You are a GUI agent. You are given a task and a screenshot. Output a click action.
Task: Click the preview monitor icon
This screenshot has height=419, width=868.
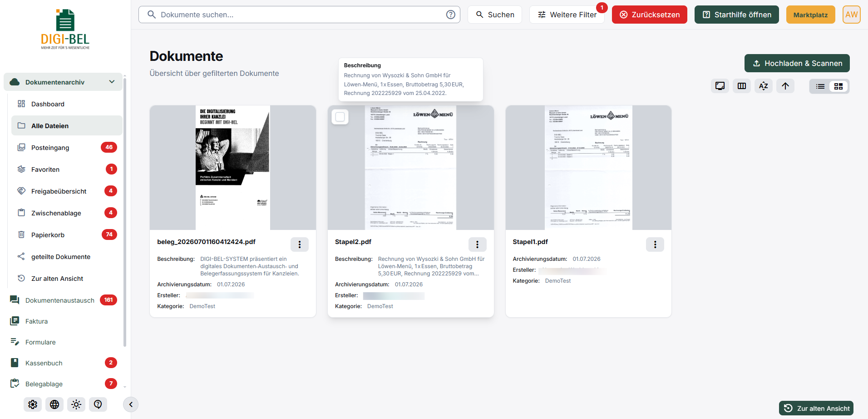720,86
